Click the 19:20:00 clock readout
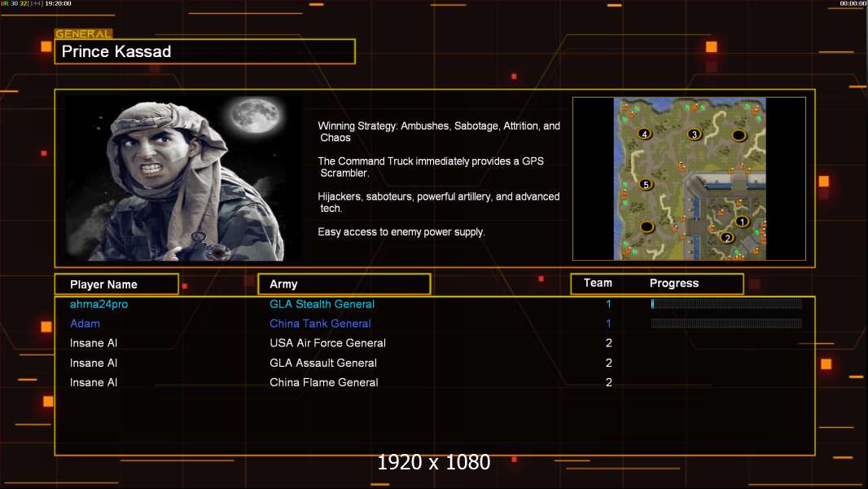Image resolution: width=868 pixels, height=489 pixels. click(58, 3)
